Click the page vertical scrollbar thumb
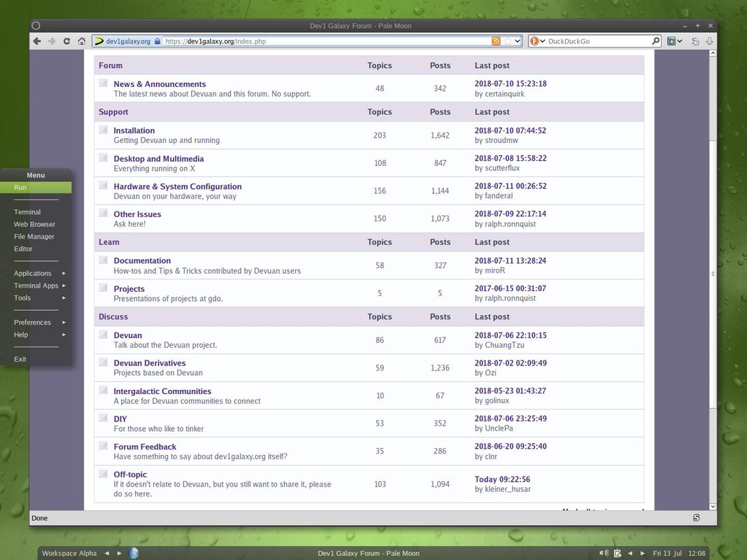Screen dimensions: 747x560 [713, 274]
